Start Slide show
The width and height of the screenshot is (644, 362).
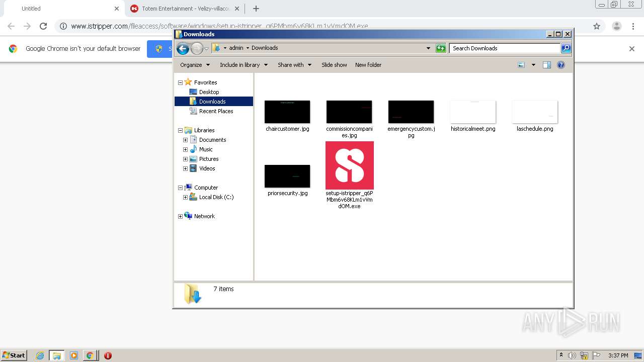pyautogui.click(x=334, y=65)
